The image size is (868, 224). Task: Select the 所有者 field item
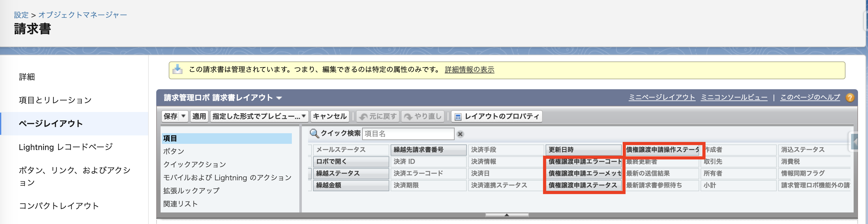[x=738, y=173]
